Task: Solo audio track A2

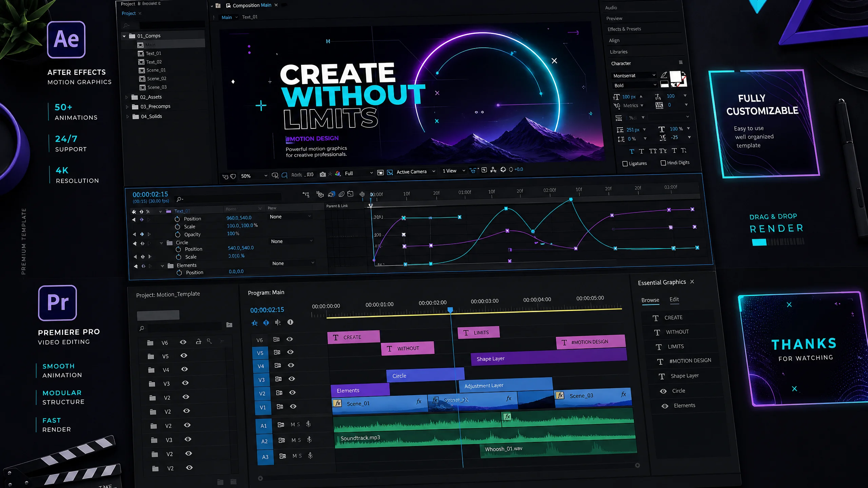Action: tap(299, 440)
